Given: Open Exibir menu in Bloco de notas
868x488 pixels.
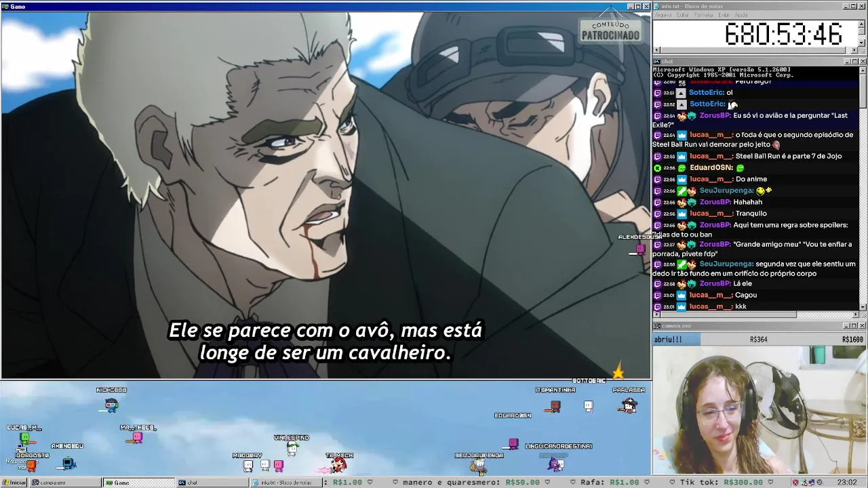Looking at the screenshot, I should (x=724, y=15).
